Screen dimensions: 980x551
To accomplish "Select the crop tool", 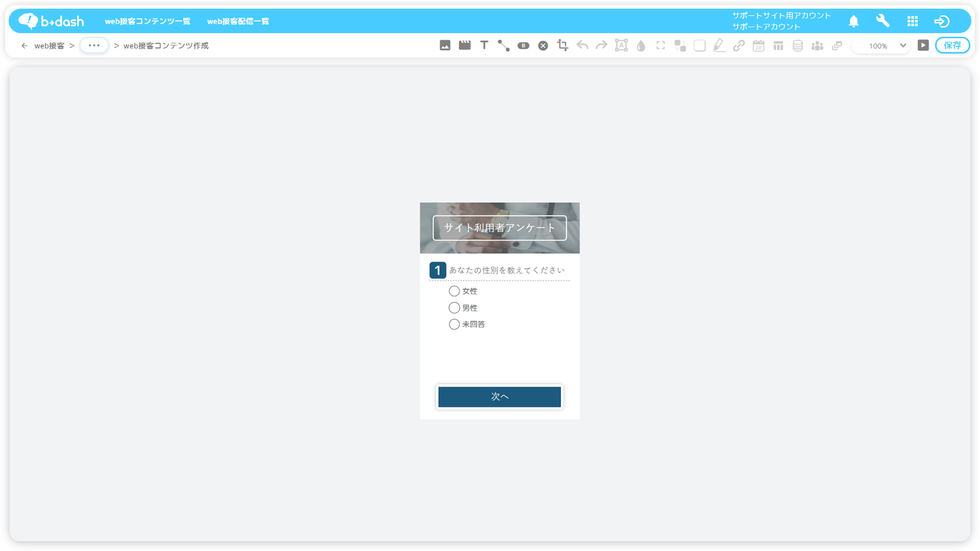I will point(563,46).
